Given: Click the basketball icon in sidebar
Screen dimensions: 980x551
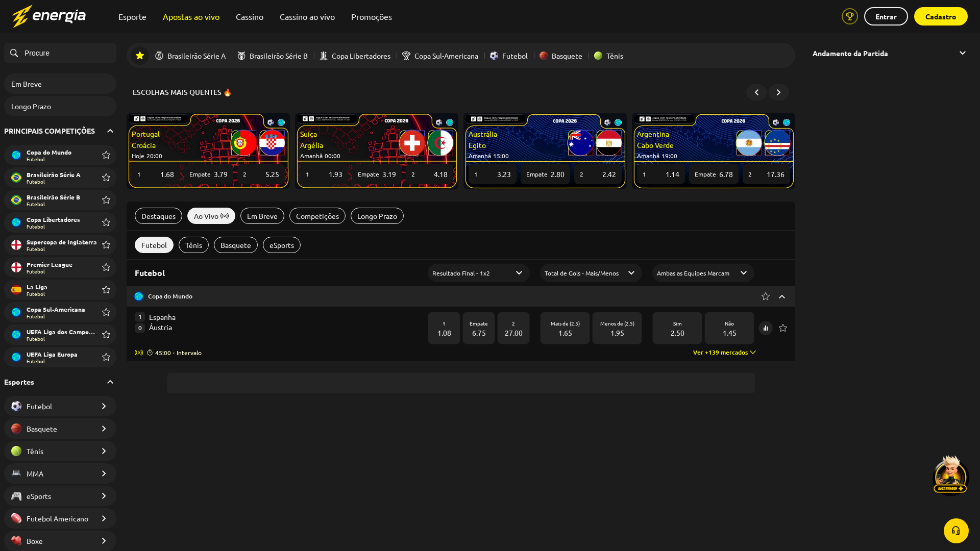Looking at the screenshot, I should [16, 429].
